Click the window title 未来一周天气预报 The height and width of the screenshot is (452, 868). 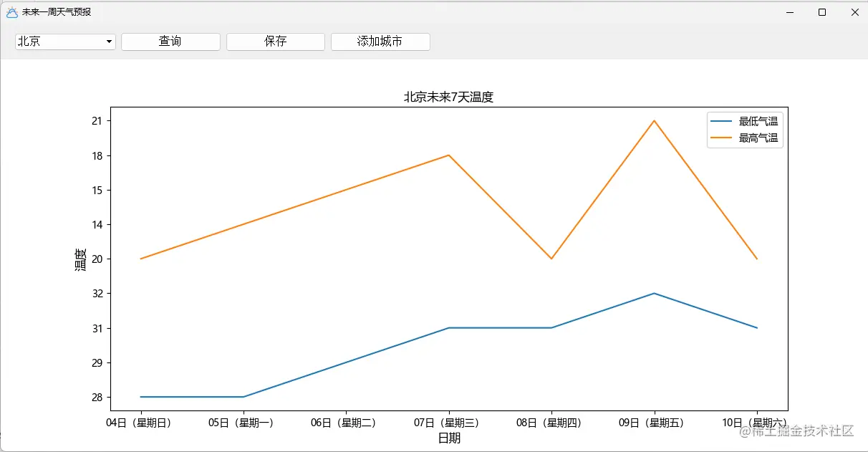[x=57, y=12]
